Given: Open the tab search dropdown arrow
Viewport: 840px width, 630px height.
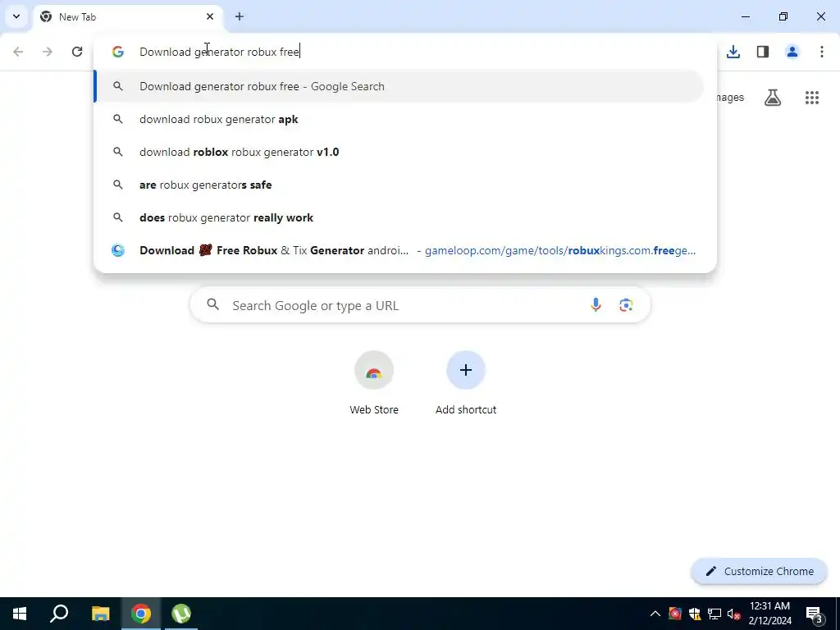Looking at the screenshot, I should pos(16,16).
